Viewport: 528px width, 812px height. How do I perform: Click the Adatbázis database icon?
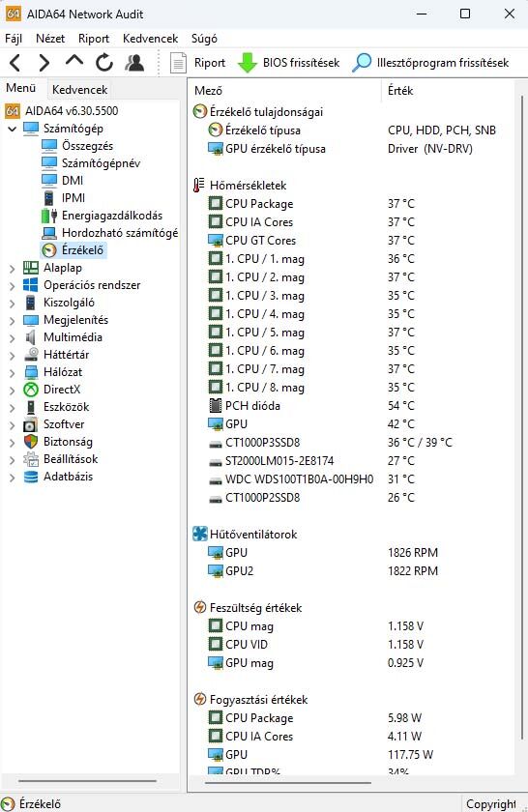tap(31, 477)
